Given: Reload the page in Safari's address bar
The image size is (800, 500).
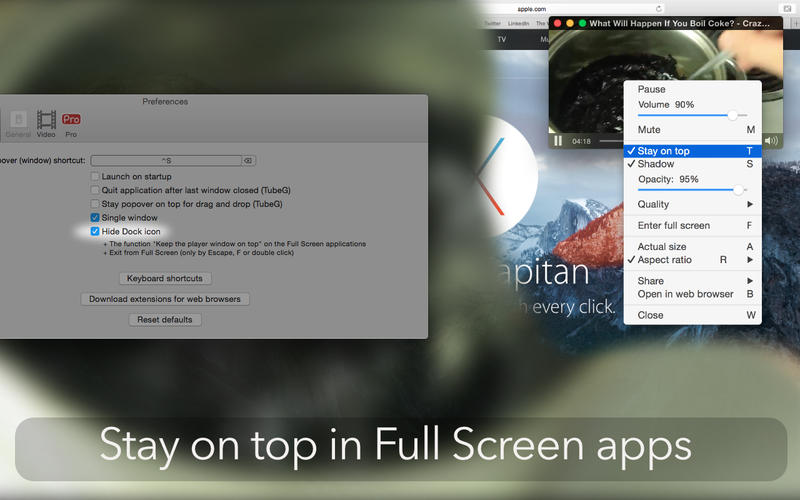Looking at the screenshot, I should click(x=659, y=9).
